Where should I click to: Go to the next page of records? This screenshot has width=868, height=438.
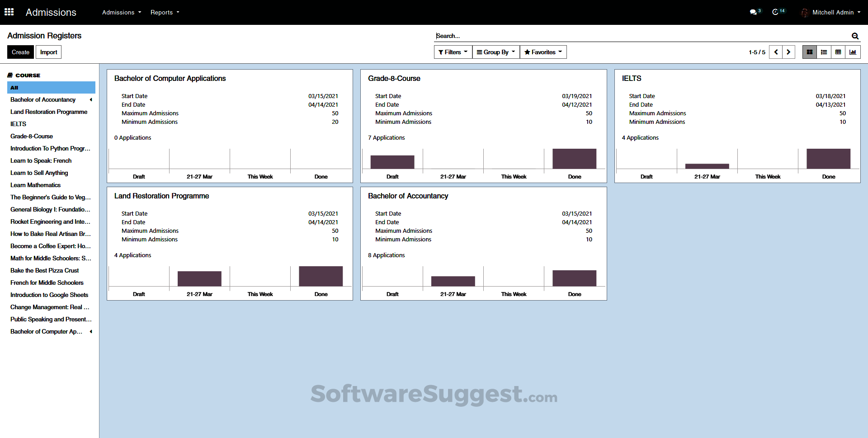pyautogui.click(x=788, y=52)
